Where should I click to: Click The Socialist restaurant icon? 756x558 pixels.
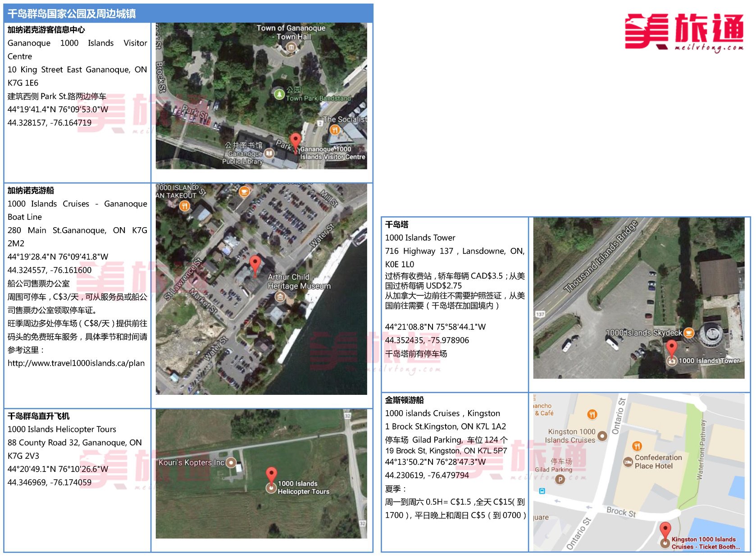[334, 130]
